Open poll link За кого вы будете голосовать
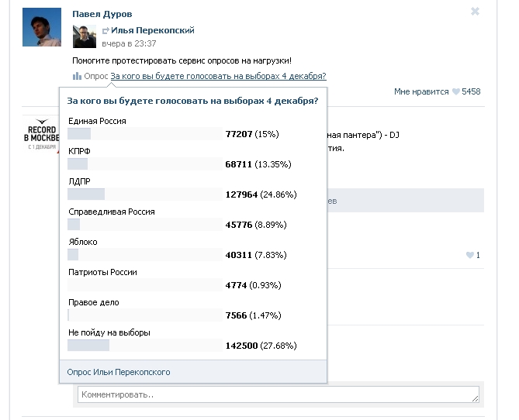The width and height of the screenshot is (519, 420). [x=219, y=76]
